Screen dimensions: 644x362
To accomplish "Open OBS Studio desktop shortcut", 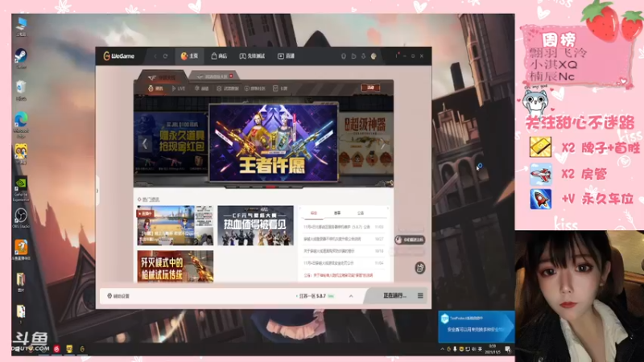I will 21,218.
